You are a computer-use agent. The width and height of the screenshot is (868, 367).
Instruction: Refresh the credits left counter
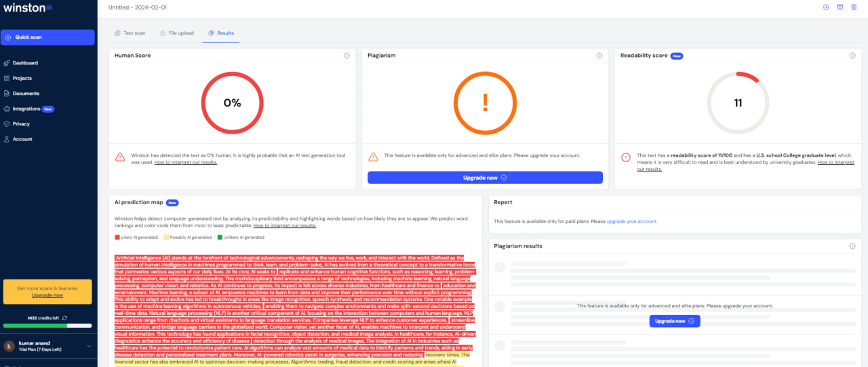click(x=65, y=317)
